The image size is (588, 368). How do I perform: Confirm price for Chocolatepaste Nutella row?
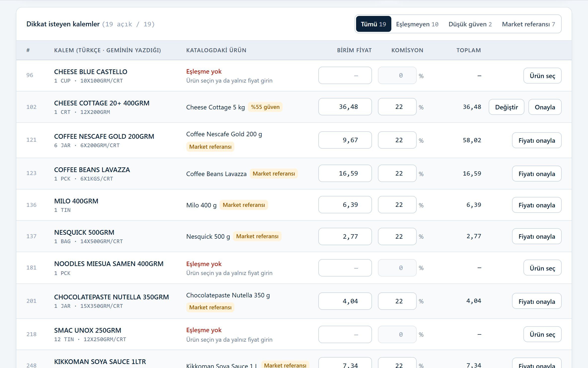pos(537,301)
